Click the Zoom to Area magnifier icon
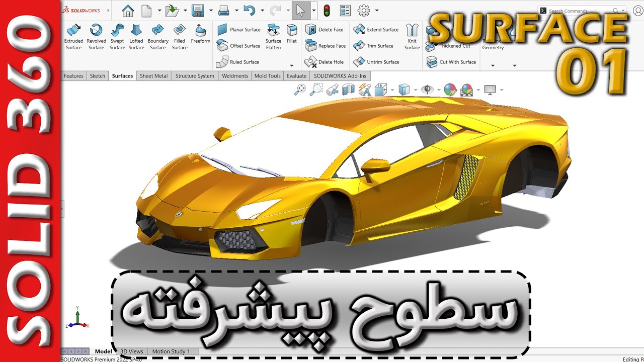 coord(316,90)
